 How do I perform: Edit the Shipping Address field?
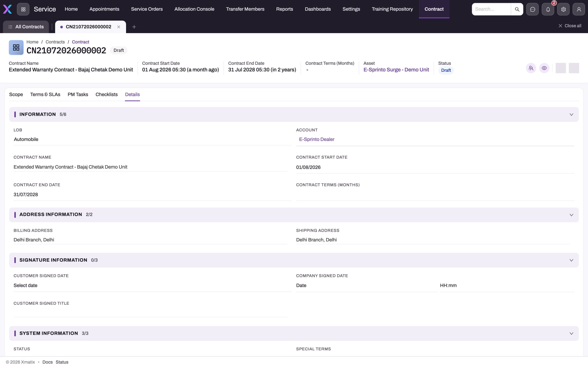(x=433, y=240)
